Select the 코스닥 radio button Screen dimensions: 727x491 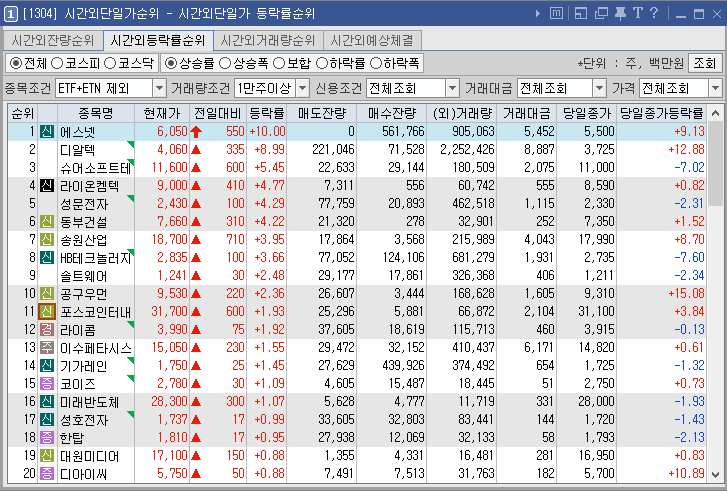pyautogui.click(x=110, y=63)
